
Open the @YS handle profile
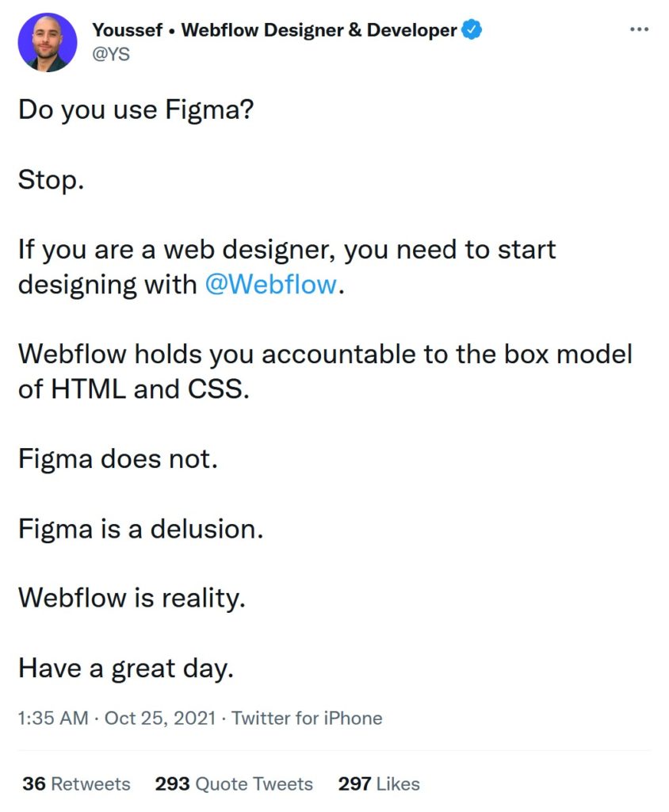coord(111,54)
